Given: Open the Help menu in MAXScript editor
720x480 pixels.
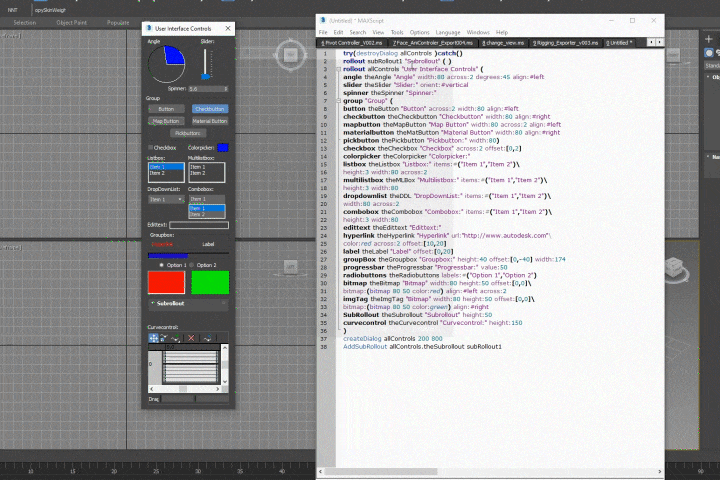Looking at the screenshot, I should pos(502,33).
